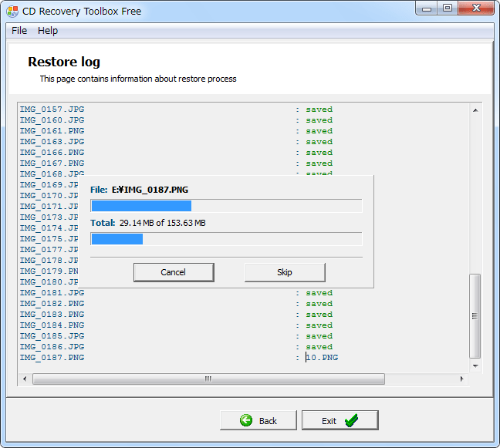Open the Help menu
The width and height of the screenshot is (500, 448).
tap(48, 31)
